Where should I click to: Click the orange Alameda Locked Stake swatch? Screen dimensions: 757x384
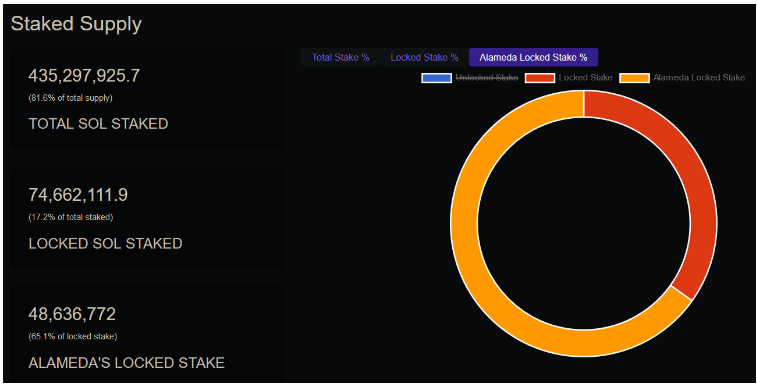(634, 78)
